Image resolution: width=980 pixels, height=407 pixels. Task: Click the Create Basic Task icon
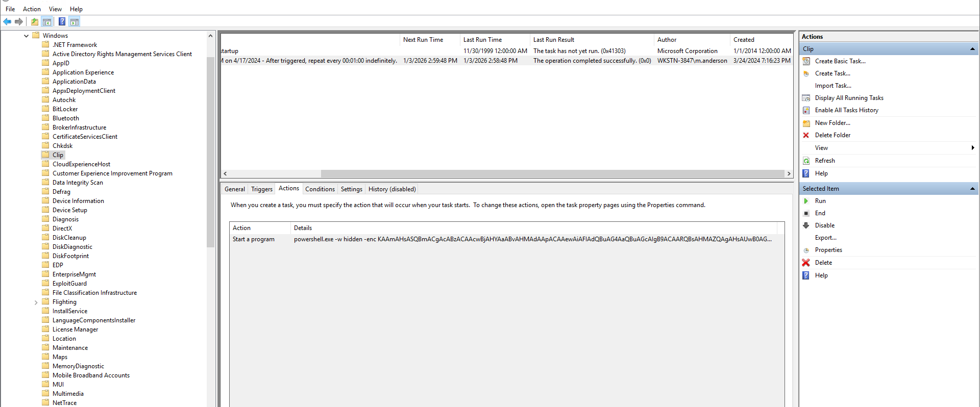806,61
